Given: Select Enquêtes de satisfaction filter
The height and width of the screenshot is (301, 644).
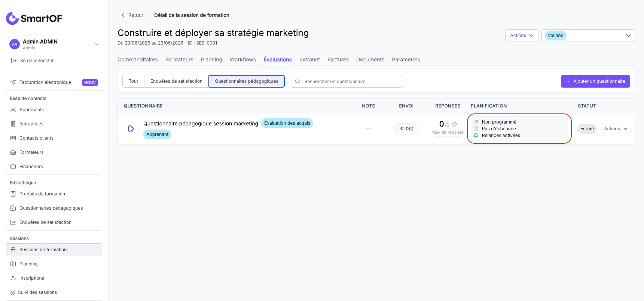Looking at the screenshot, I should click(176, 81).
